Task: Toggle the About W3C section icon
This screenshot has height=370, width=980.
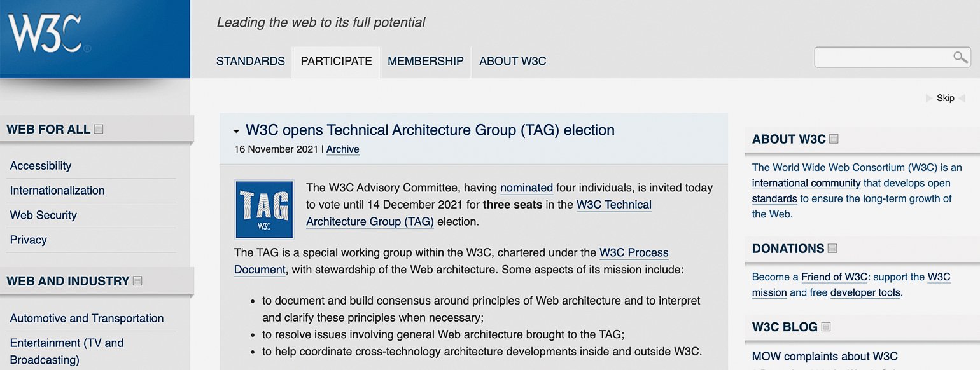Action: click(834, 139)
